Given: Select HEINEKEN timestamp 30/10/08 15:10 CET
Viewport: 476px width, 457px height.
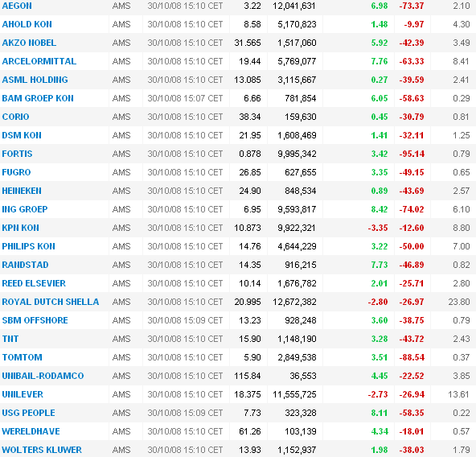Looking at the screenshot, I should 185,191.
